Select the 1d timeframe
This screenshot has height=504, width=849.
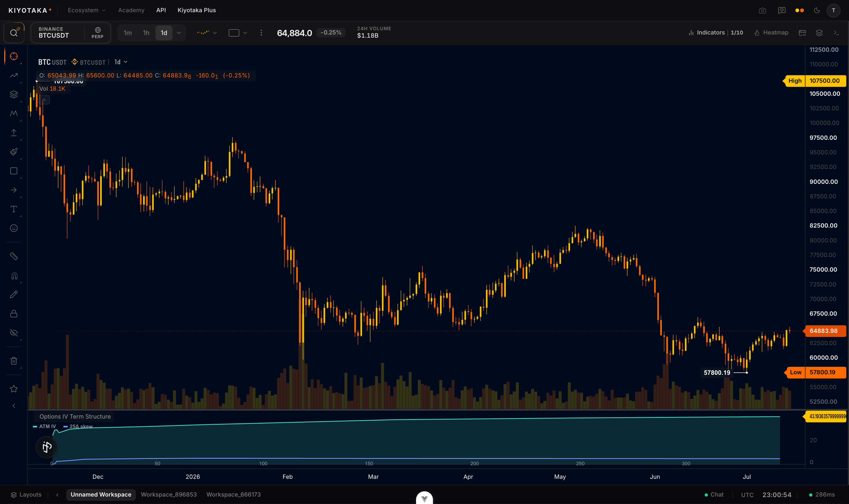[164, 33]
